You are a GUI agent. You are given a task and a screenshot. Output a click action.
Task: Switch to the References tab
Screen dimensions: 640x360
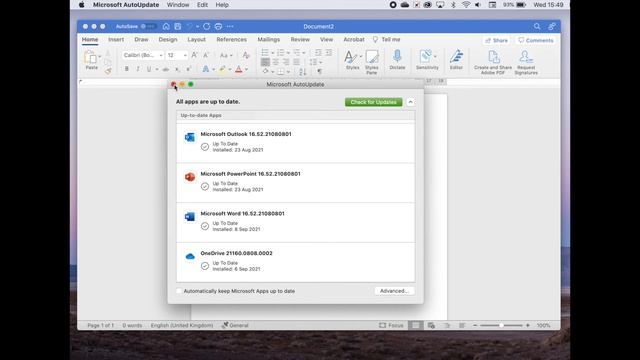tap(231, 40)
